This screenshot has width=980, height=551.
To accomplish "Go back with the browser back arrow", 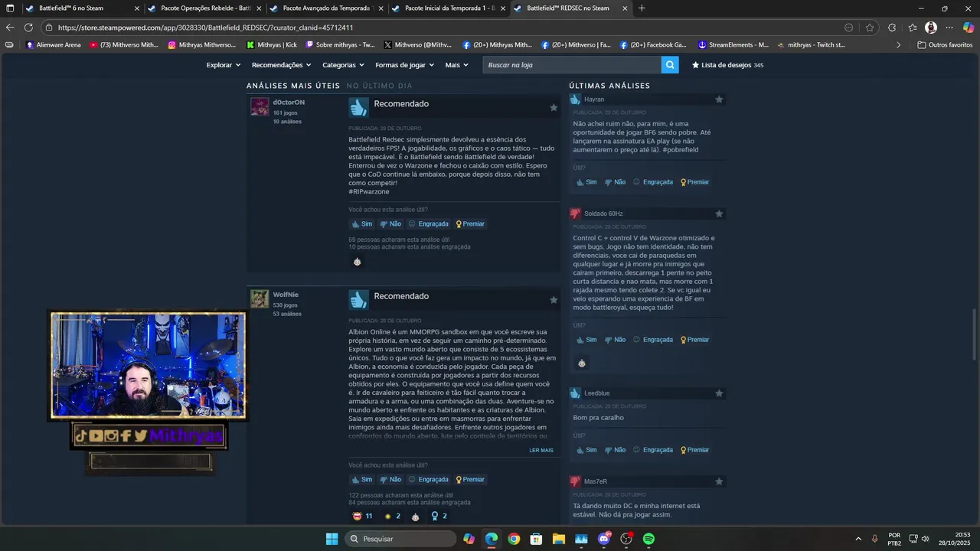I will 10,28.
